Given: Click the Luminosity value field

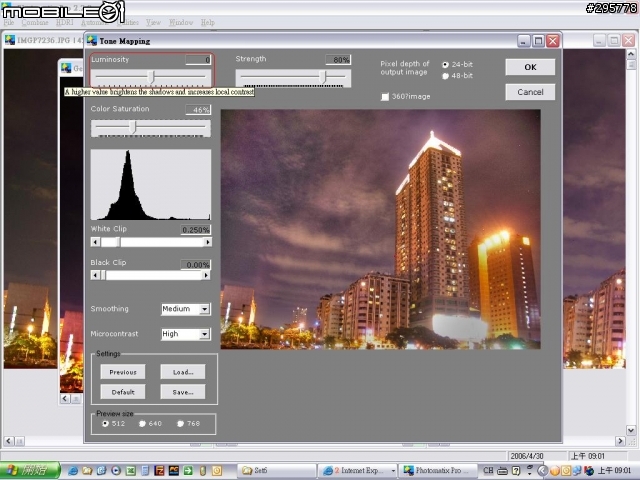Looking at the screenshot, I should 198,60.
